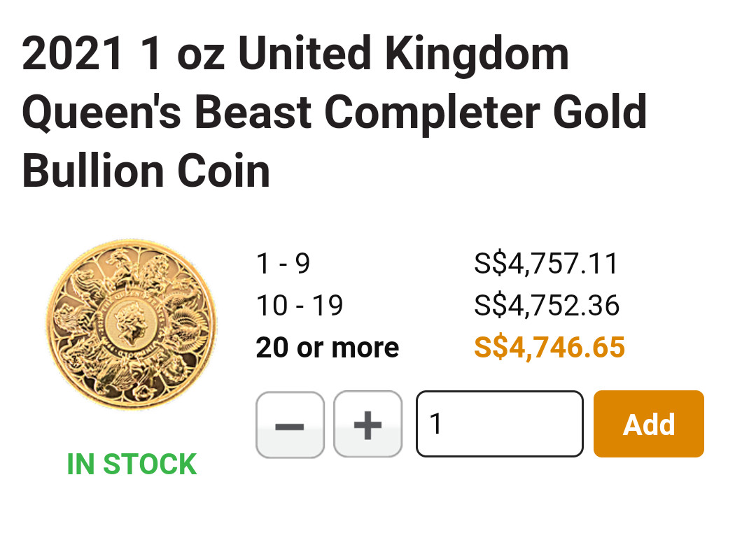The height and width of the screenshot is (547, 756).
Task: Click "Bullion Coin" in the product title
Action: (146, 171)
